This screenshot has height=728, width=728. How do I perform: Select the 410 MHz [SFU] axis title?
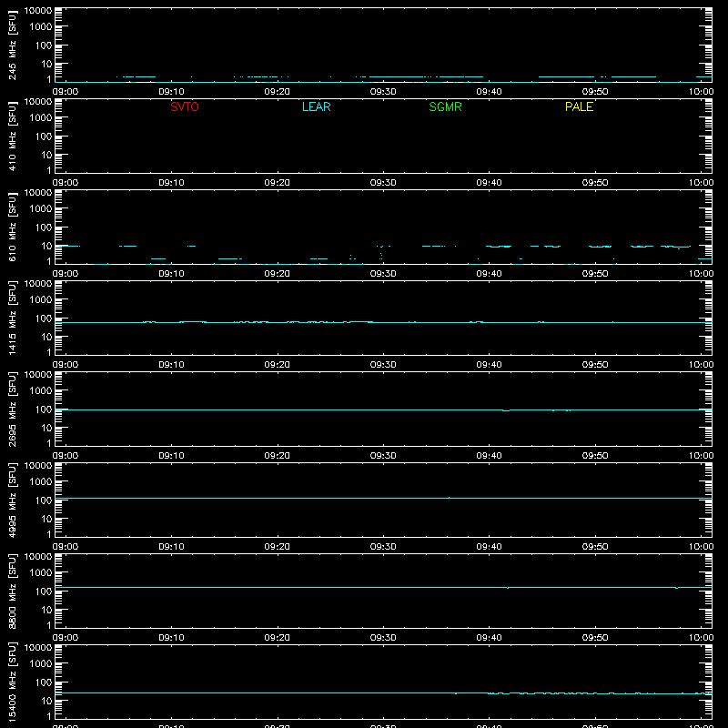click(x=13, y=136)
